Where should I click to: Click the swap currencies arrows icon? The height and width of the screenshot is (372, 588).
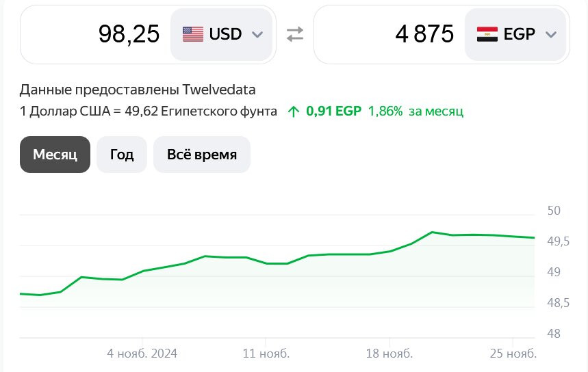click(294, 34)
